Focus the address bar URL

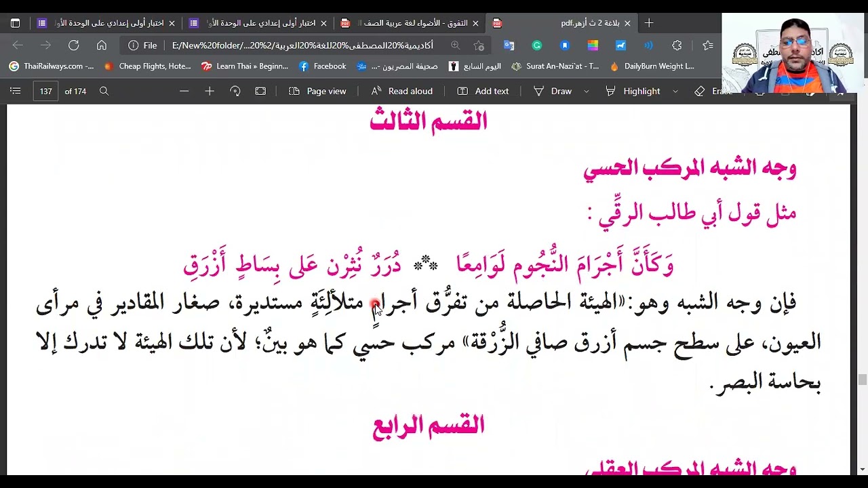[302, 45]
